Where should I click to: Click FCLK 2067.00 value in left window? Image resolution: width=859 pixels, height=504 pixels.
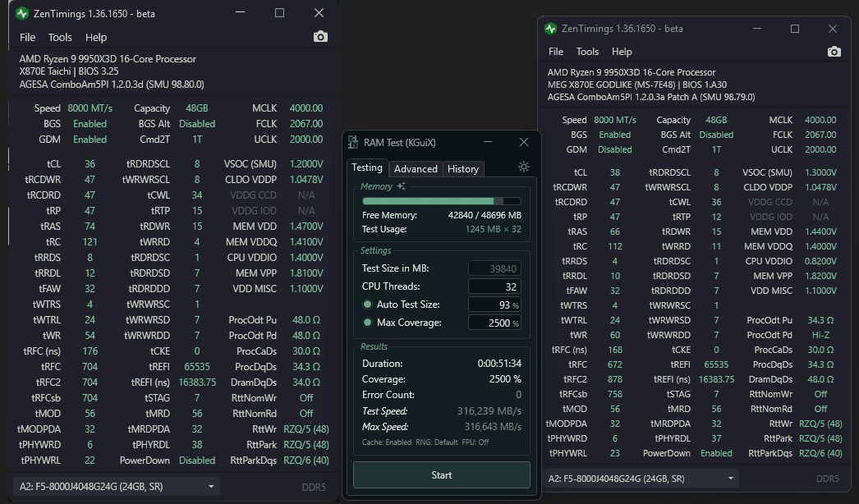click(306, 124)
